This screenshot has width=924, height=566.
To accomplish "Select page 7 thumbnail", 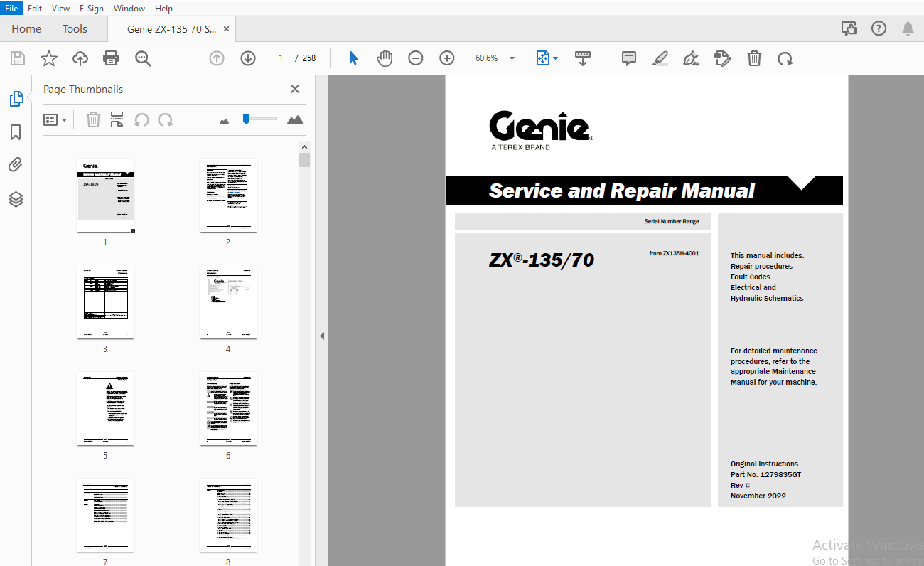I will (x=105, y=515).
